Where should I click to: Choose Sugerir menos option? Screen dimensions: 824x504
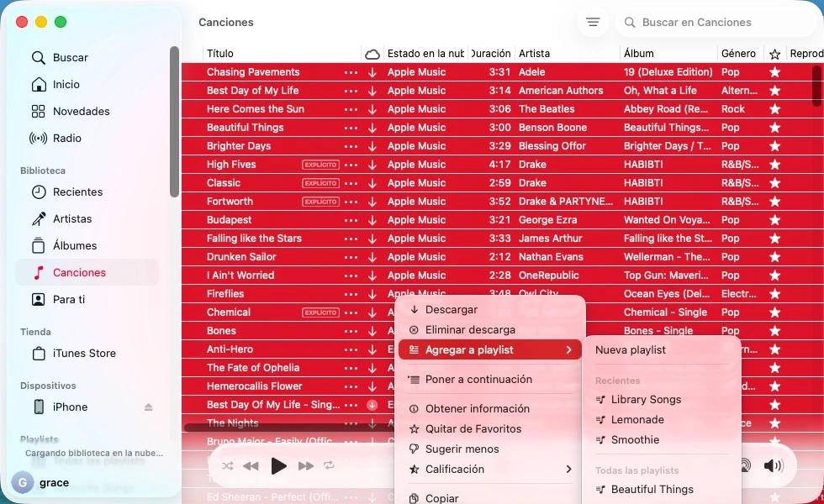[489, 449]
